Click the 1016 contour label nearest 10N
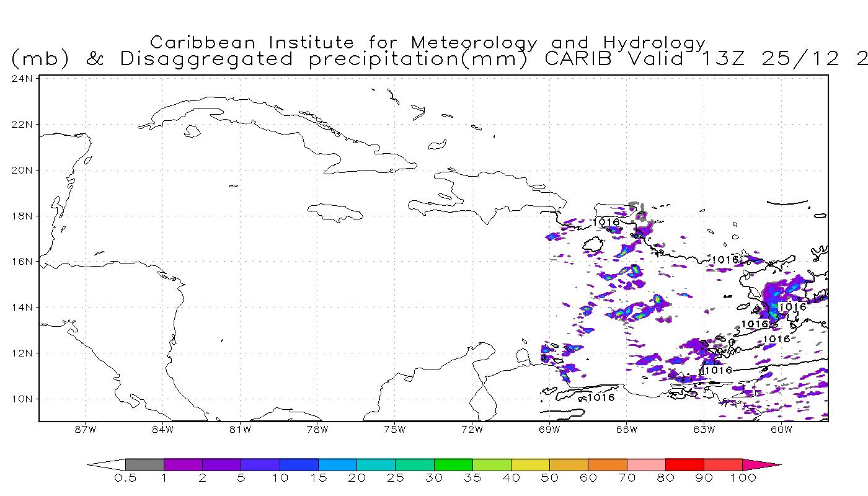 click(x=600, y=397)
